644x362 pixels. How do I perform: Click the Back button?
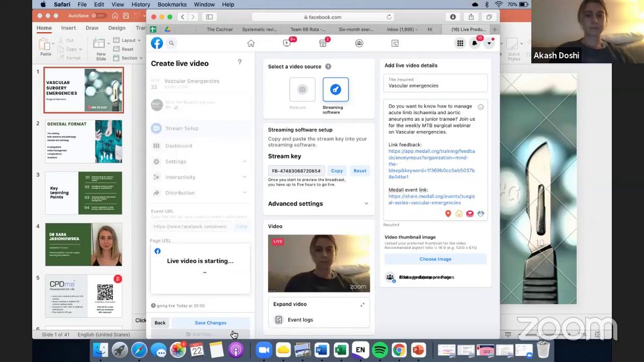click(x=160, y=323)
